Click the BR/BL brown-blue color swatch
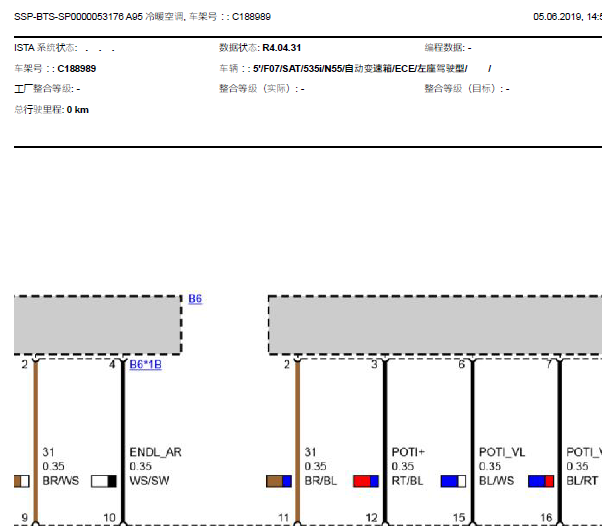 pyautogui.click(x=279, y=481)
